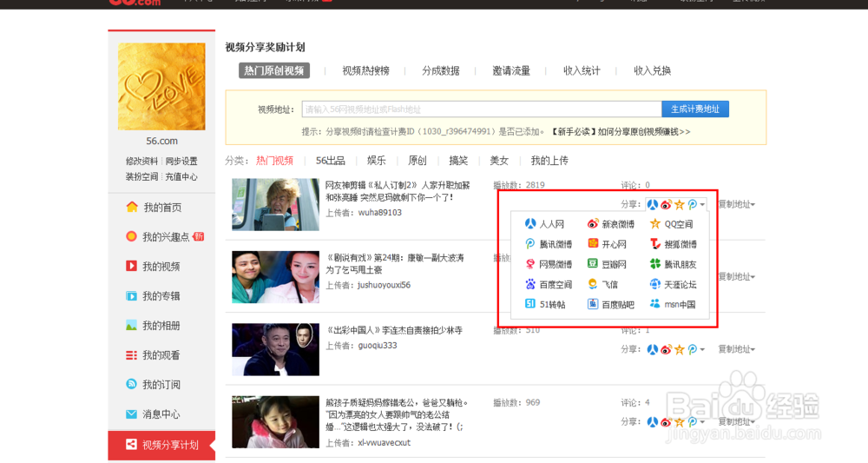This screenshot has height=463, width=868.
Task: Share to msn中国 in the popup
Action: tap(673, 304)
